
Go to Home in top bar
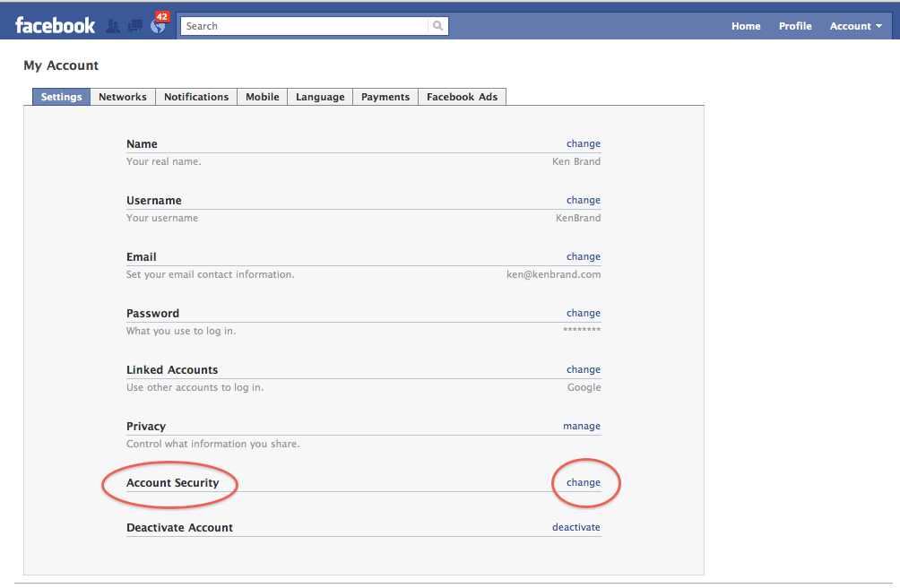tap(746, 26)
